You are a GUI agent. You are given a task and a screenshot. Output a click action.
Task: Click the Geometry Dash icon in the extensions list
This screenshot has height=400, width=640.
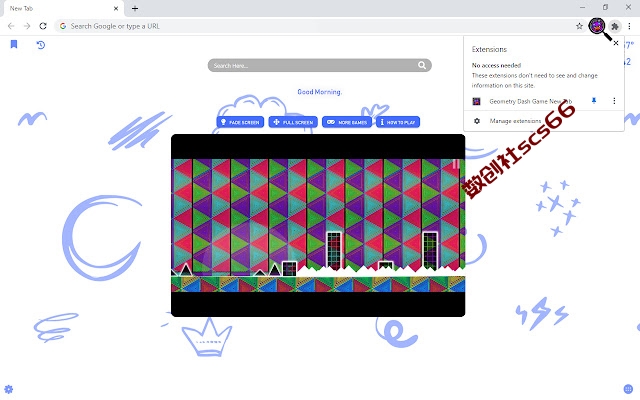click(476, 101)
